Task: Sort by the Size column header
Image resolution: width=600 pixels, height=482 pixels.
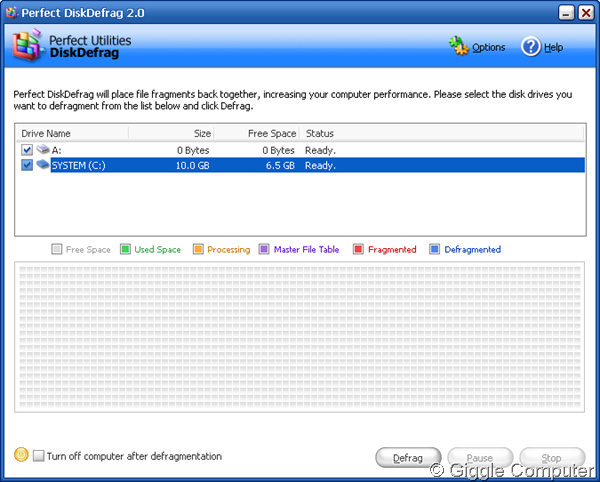Action: [x=171, y=133]
